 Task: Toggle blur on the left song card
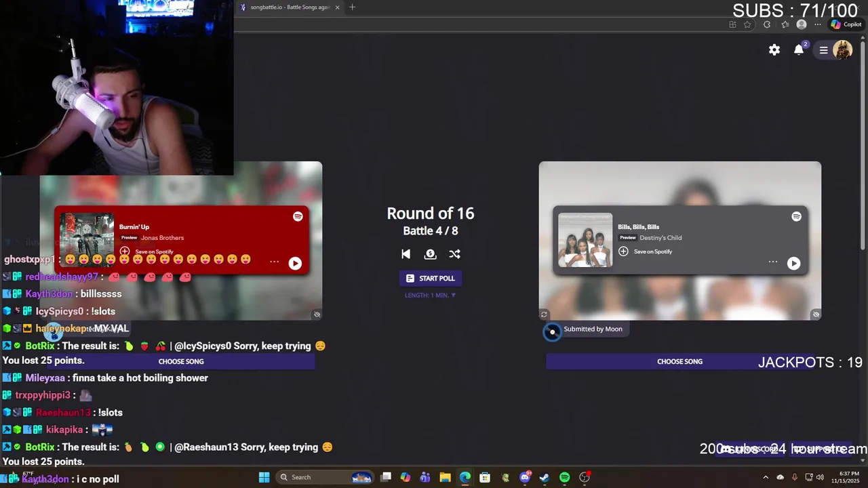tap(317, 314)
